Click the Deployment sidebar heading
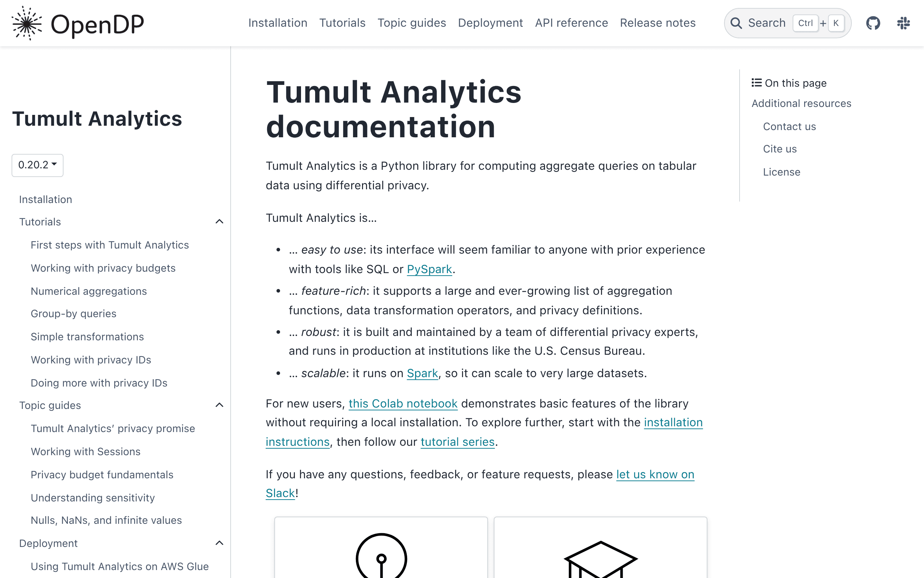The image size is (924, 578). tap(48, 544)
